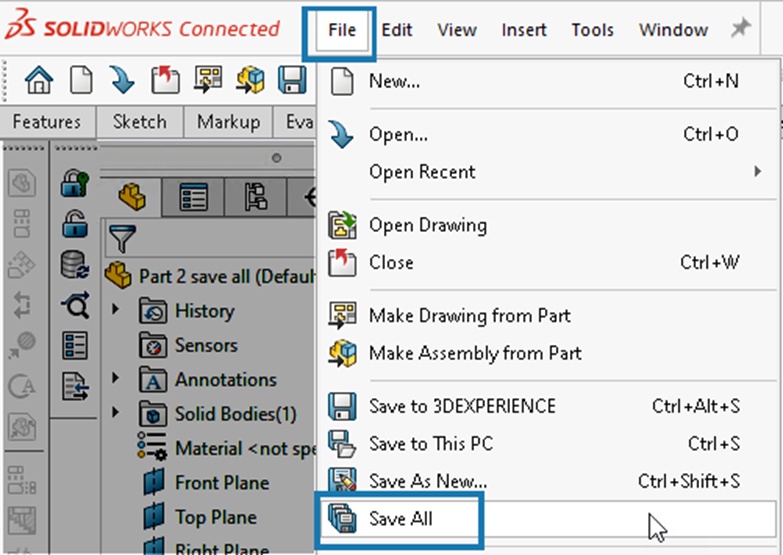Click Make Drawing from Part
This screenshot has height=555, width=783.
(469, 316)
